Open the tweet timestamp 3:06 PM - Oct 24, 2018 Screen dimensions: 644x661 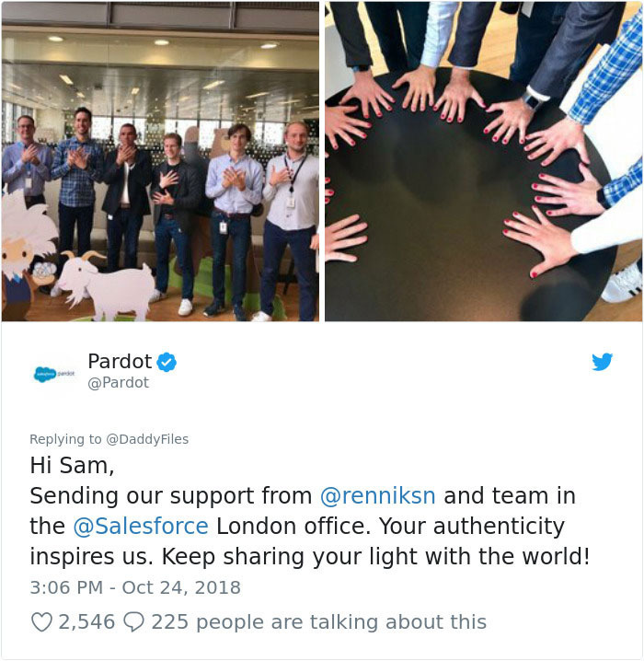tap(135, 587)
